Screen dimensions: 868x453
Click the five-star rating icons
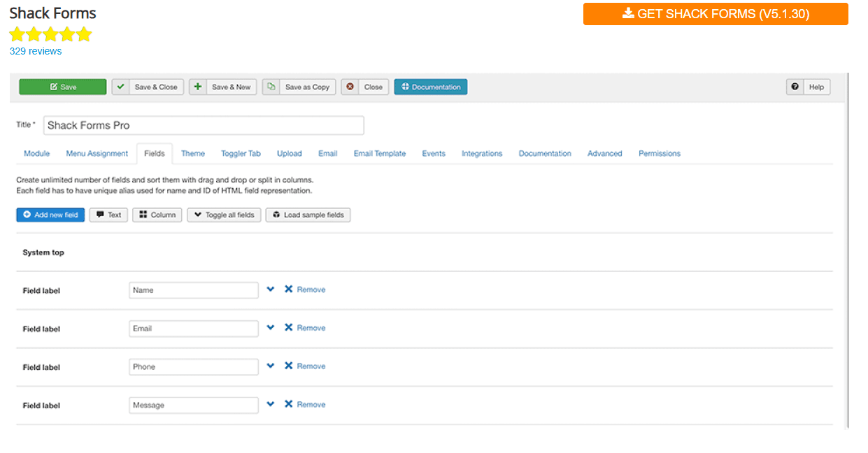pyautogui.click(x=50, y=34)
